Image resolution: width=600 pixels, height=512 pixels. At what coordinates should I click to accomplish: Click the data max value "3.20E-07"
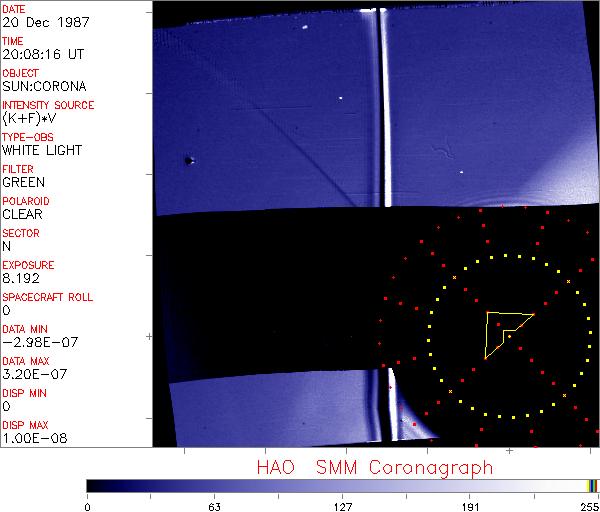pyautogui.click(x=34, y=374)
